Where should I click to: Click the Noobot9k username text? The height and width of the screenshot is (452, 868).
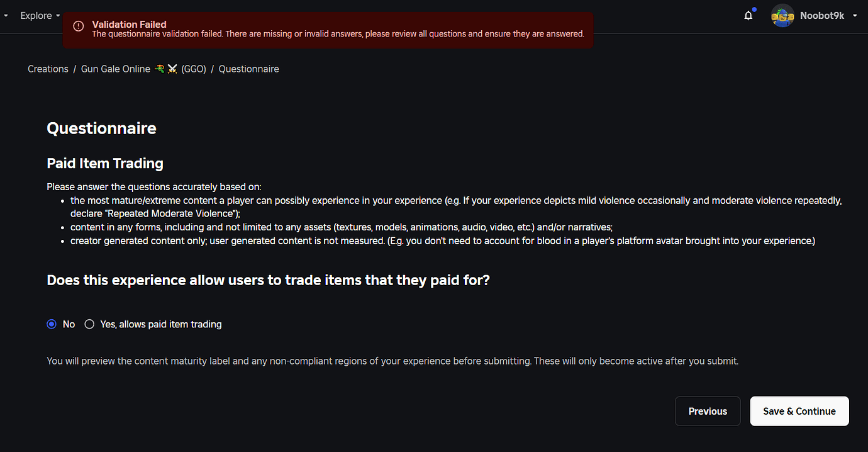(x=821, y=15)
